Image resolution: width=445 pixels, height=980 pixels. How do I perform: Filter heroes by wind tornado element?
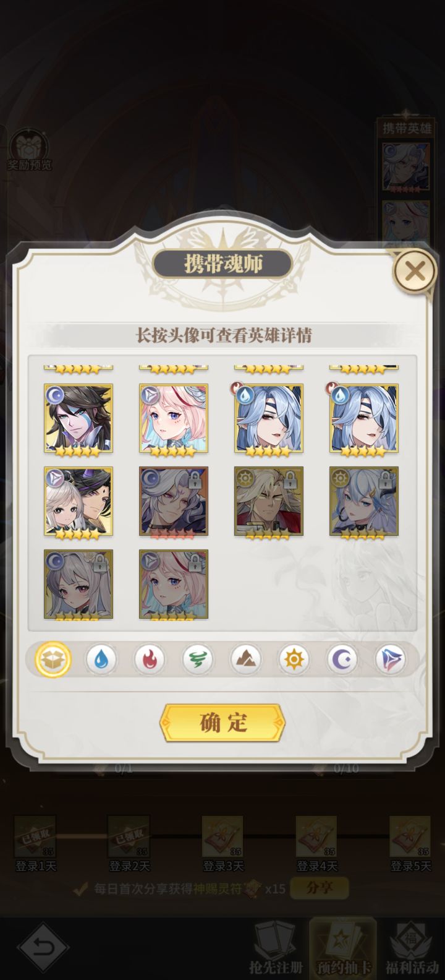[198, 660]
